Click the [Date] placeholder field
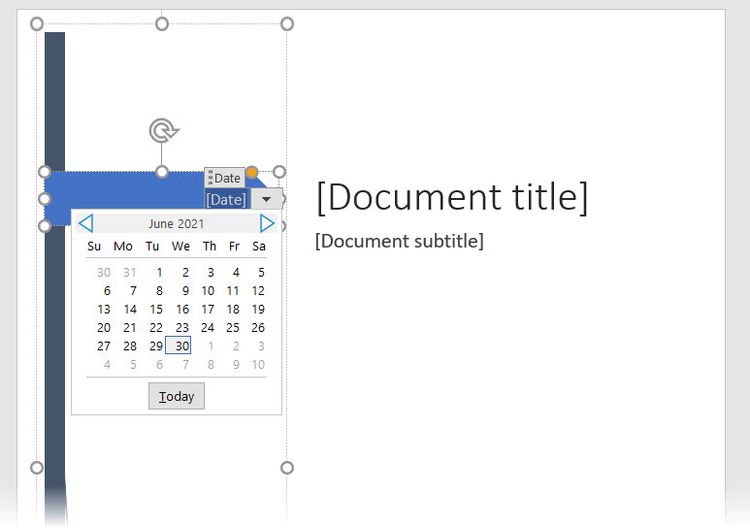 pyautogui.click(x=226, y=199)
